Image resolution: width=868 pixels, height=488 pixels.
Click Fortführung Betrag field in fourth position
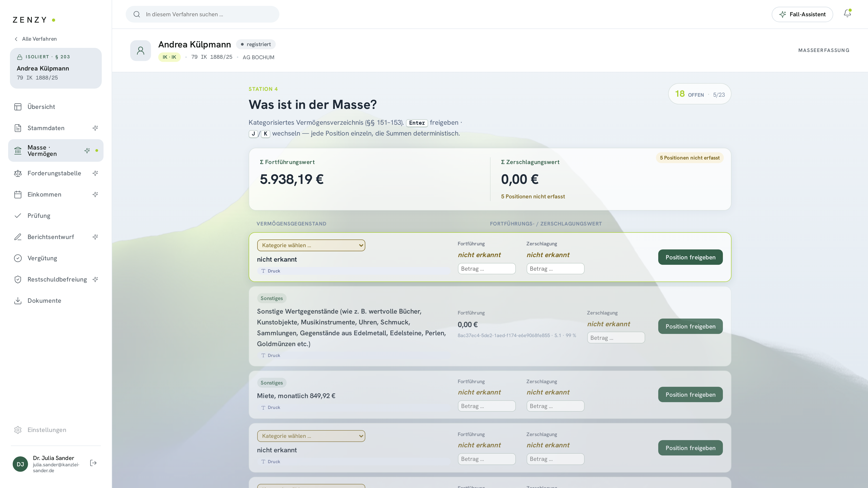pos(487,459)
